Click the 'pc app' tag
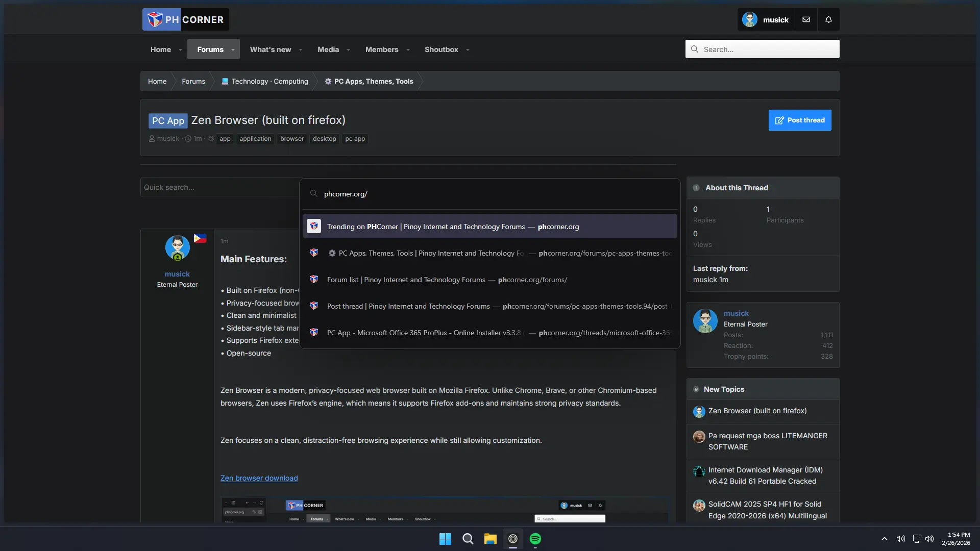 (355, 139)
